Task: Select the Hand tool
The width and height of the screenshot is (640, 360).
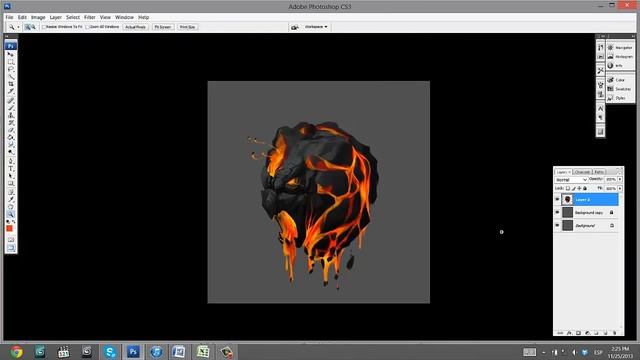Action: click(11, 207)
